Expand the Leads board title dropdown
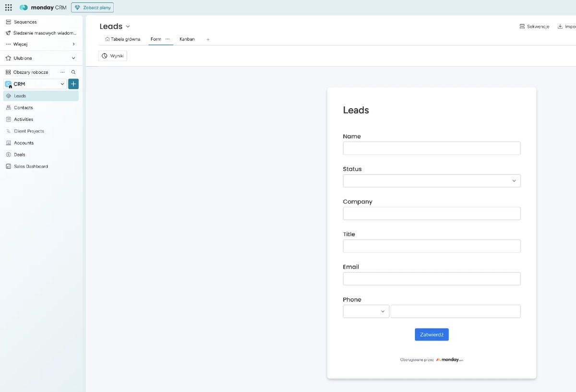This screenshot has width=576, height=392. (x=128, y=26)
